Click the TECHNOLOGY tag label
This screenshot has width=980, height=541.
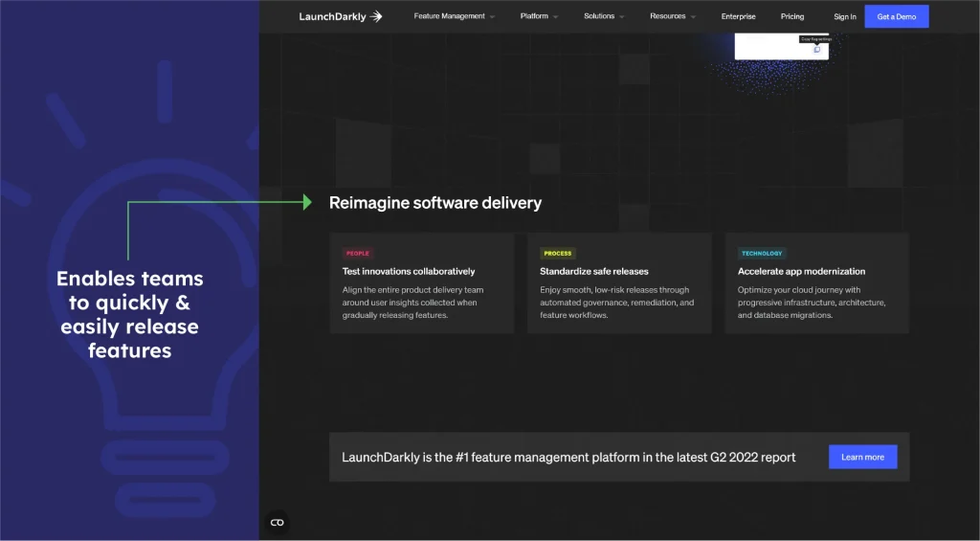[x=762, y=254]
